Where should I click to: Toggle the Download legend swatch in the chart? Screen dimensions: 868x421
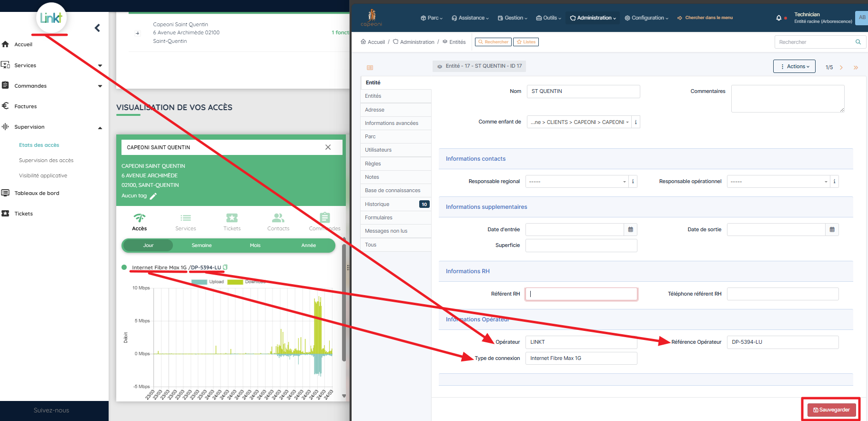(235, 282)
